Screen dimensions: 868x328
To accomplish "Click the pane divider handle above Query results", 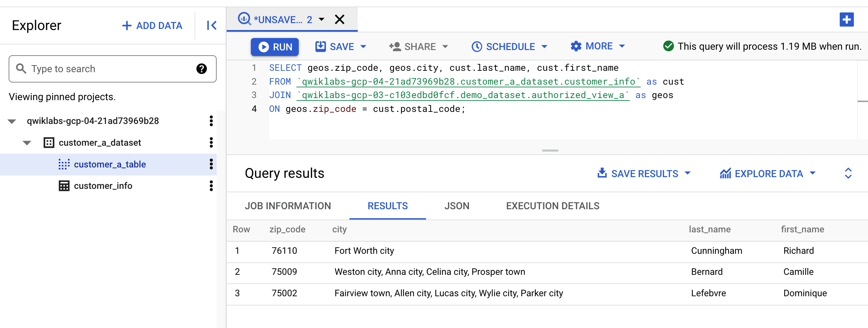I will [550, 151].
